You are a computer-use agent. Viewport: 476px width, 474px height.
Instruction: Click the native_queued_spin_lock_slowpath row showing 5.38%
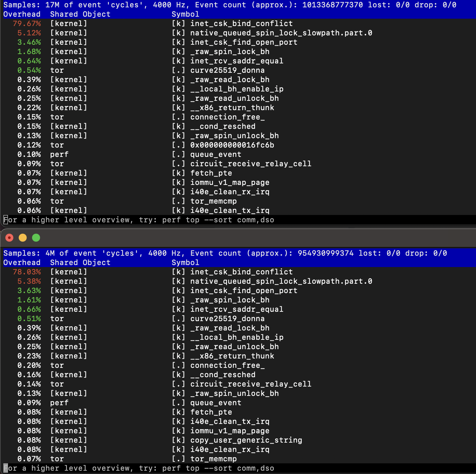[281, 281]
